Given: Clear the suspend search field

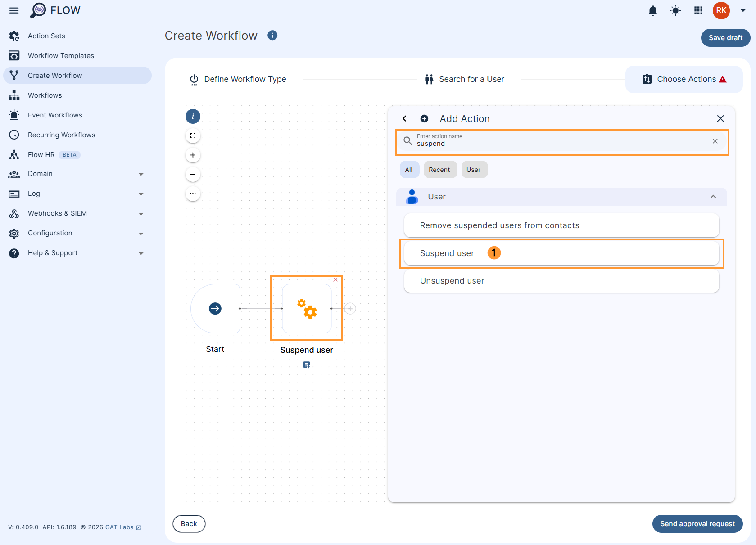Looking at the screenshot, I should 715,141.
